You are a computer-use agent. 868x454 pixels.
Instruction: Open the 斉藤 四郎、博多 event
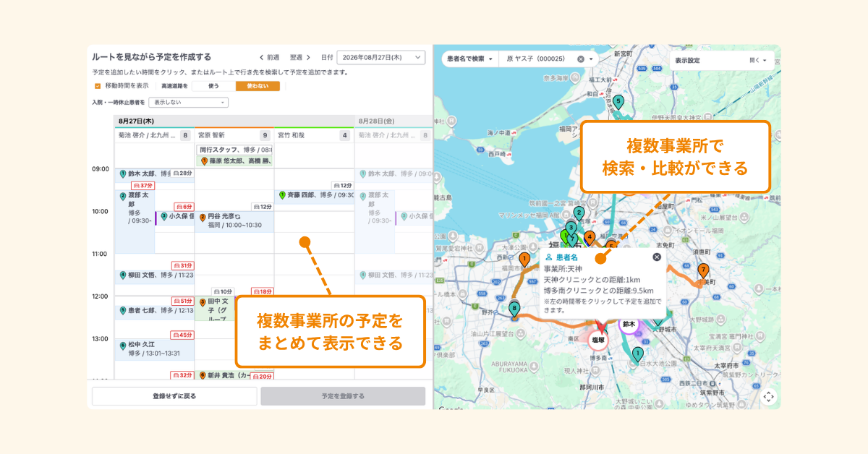[x=315, y=195]
